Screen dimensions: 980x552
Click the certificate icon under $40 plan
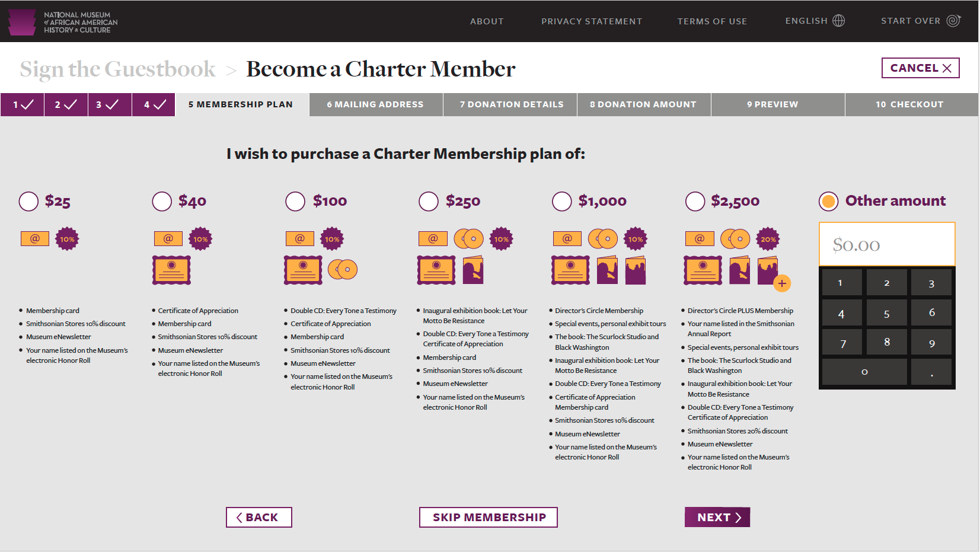click(171, 270)
